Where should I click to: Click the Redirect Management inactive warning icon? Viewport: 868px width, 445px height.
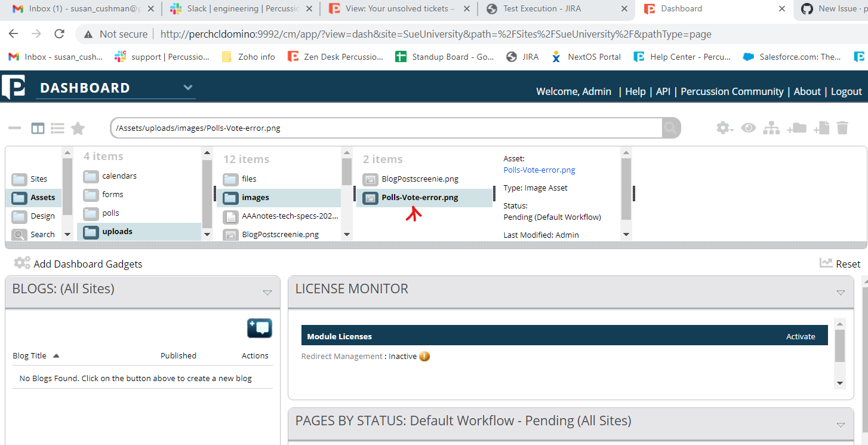click(424, 357)
